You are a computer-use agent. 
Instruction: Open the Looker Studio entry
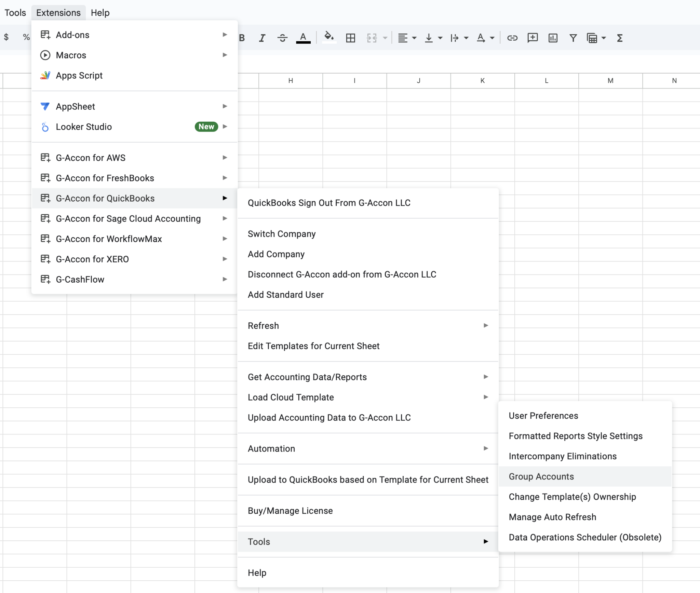point(135,127)
